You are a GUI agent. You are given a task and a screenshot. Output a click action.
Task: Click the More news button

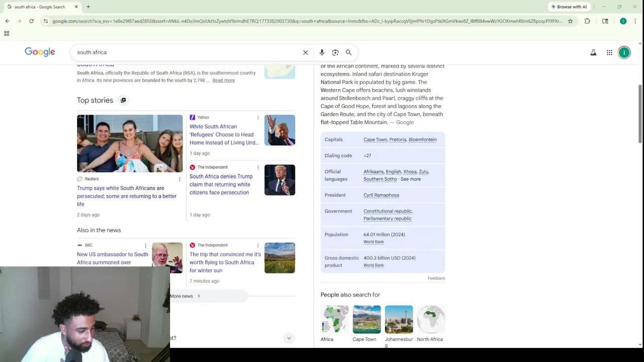[x=185, y=296]
